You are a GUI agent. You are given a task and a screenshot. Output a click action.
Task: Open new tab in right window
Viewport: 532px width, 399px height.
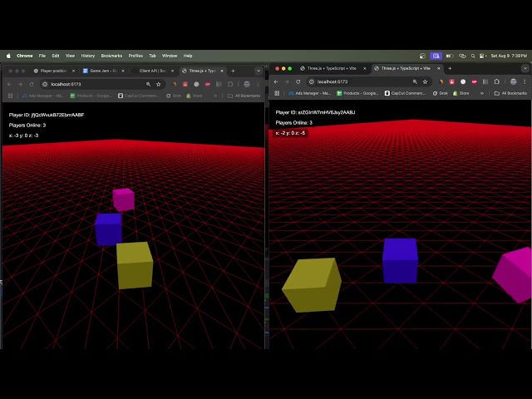coord(450,68)
